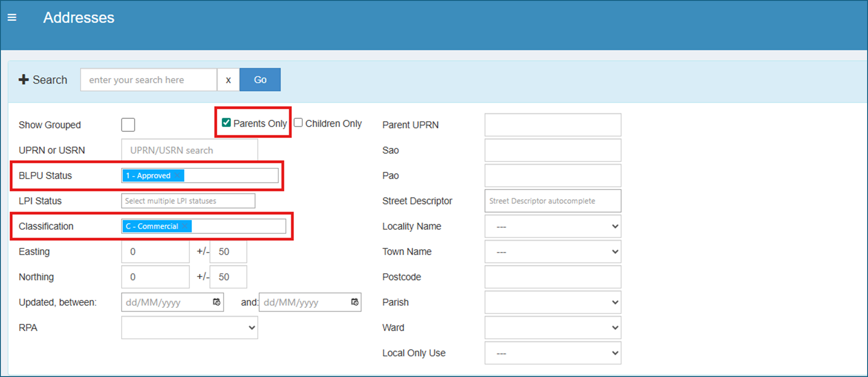This screenshot has height=377, width=868.
Task: Expand the Parish dropdown
Action: (553, 302)
